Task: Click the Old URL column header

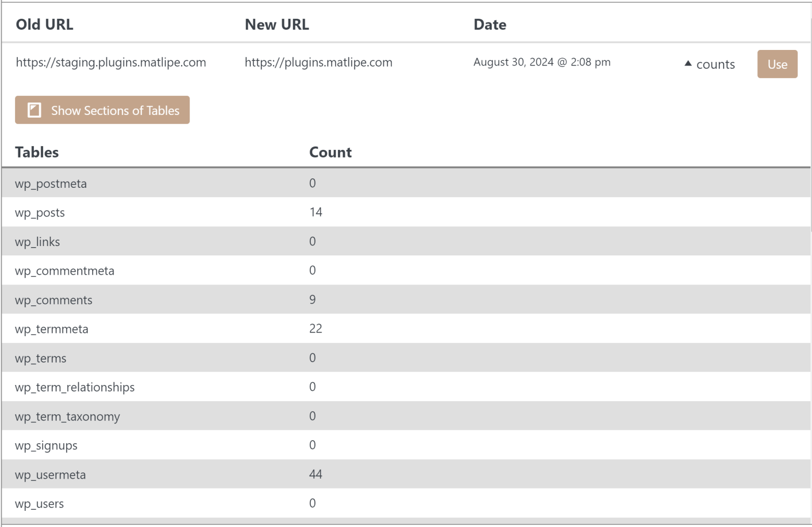Action: (44, 24)
